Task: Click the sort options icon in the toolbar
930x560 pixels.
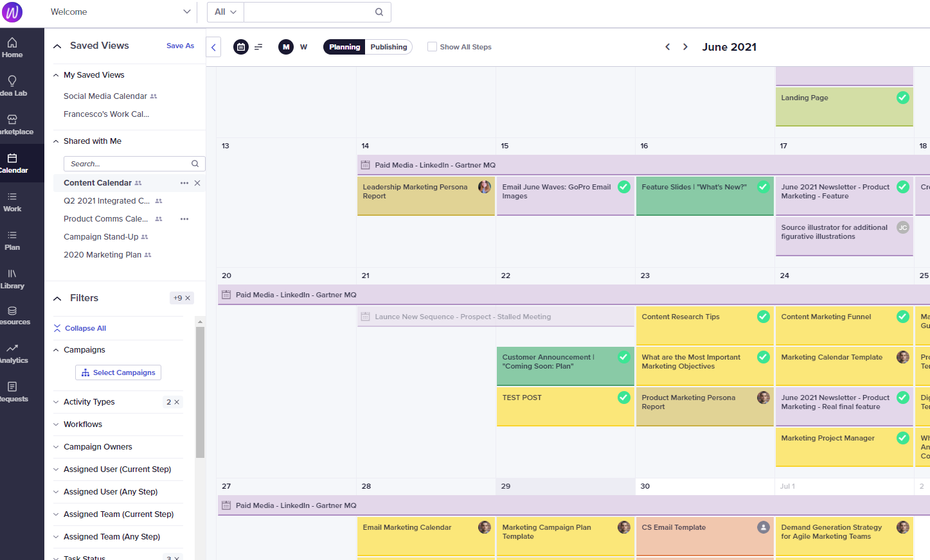Action: pyautogui.click(x=258, y=47)
